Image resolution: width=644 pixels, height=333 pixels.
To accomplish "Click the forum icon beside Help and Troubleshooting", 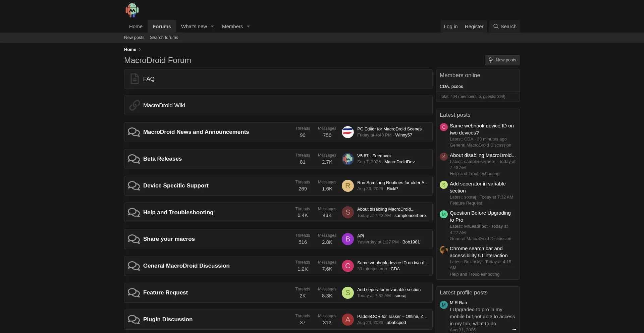I will click(134, 213).
